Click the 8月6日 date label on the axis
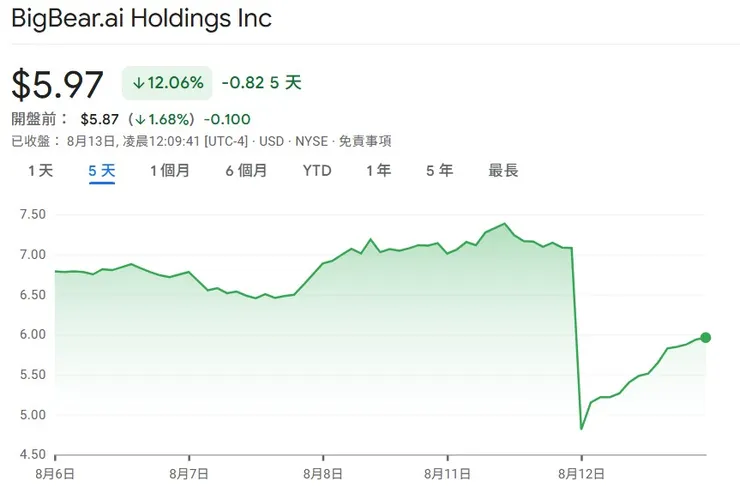Image resolution: width=740 pixels, height=493 pixels. pyautogui.click(x=55, y=471)
